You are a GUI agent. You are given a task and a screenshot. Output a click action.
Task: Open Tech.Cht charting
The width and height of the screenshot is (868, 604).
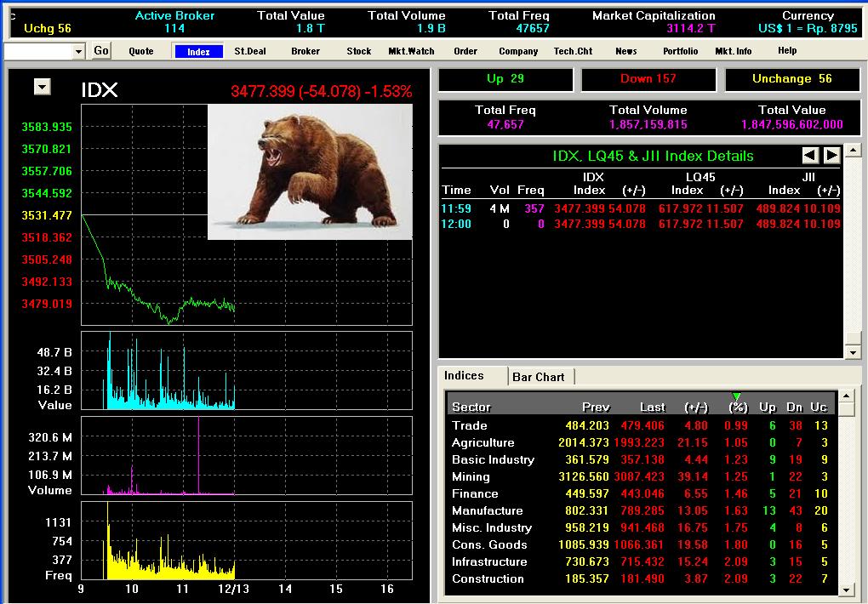pyautogui.click(x=573, y=51)
